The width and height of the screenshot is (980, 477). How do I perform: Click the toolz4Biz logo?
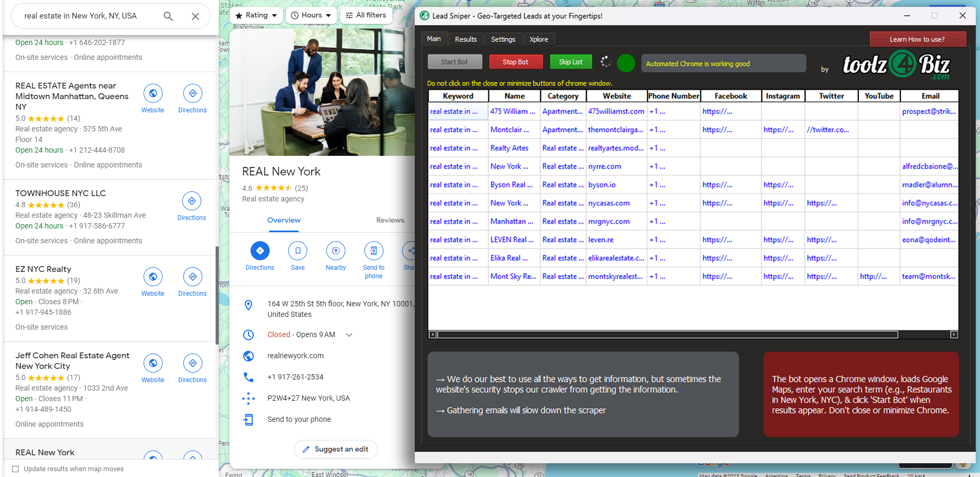tap(896, 65)
